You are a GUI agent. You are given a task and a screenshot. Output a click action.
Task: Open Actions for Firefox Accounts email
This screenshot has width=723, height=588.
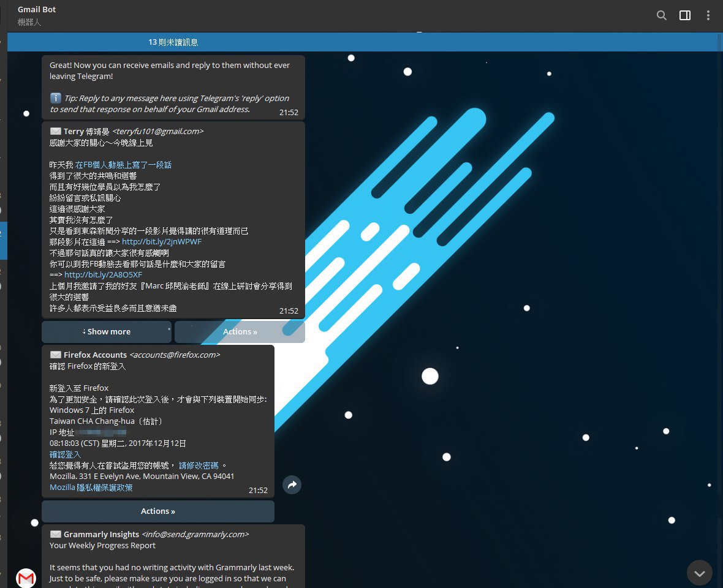tap(158, 511)
